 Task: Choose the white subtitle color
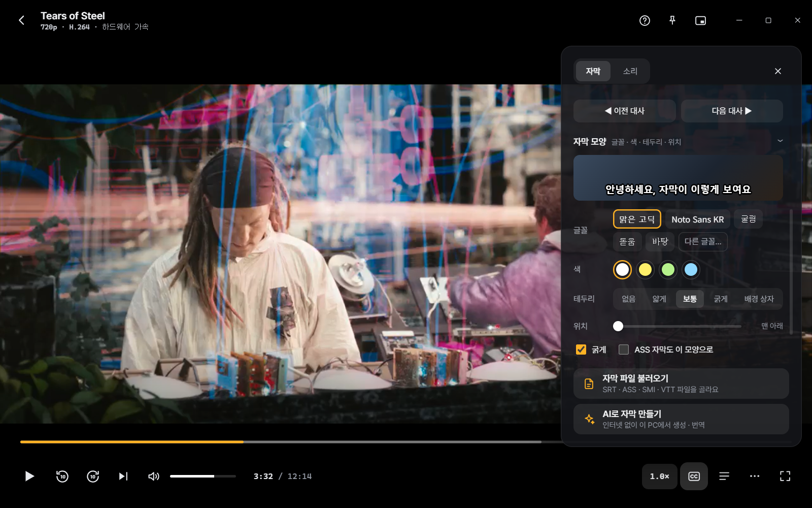click(622, 270)
